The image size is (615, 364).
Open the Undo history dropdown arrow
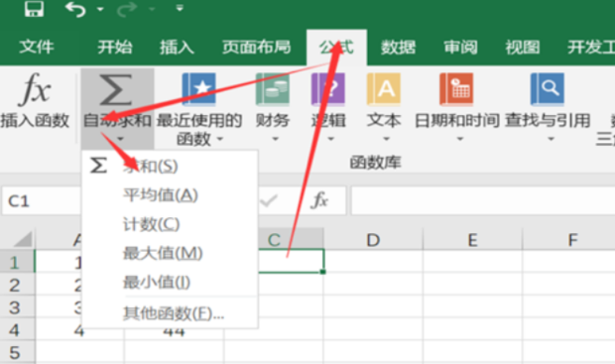pos(100,9)
